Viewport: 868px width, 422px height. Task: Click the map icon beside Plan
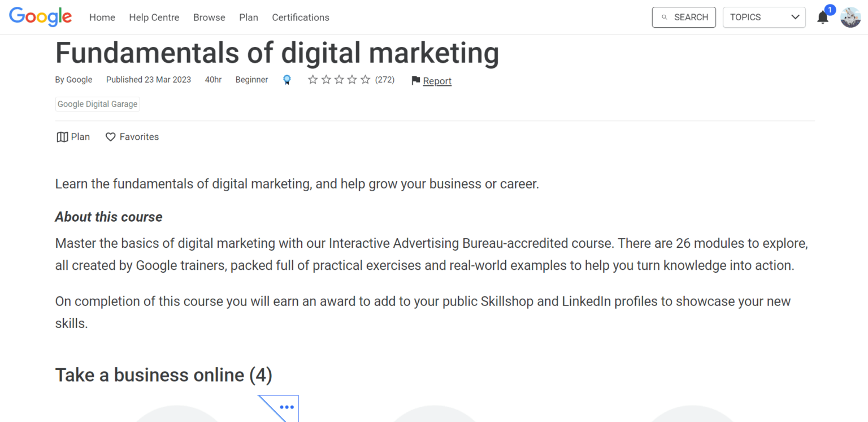point(62,136)
